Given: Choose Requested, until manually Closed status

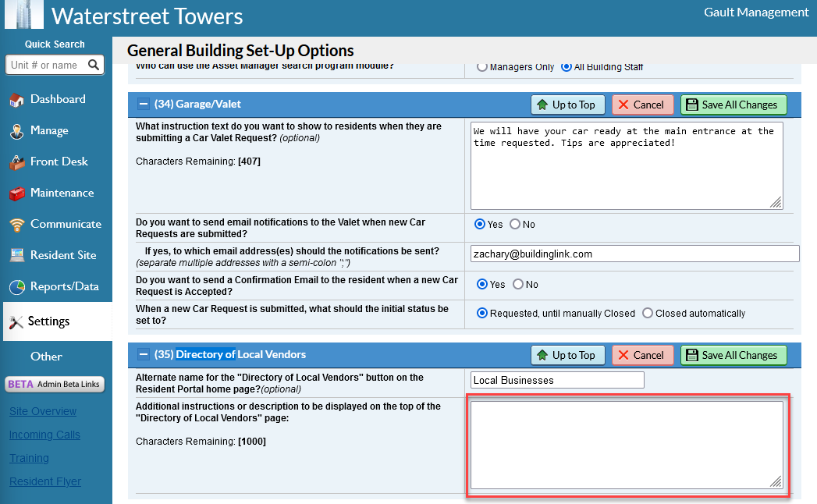Looking at the screenshot, I should 482,313.
